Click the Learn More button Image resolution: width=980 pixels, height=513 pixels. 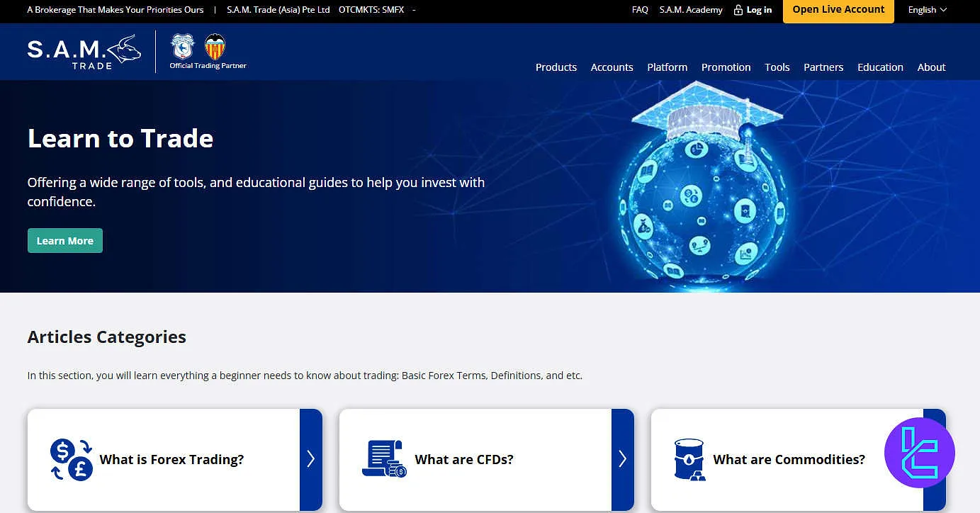click(x=65, y=241)
